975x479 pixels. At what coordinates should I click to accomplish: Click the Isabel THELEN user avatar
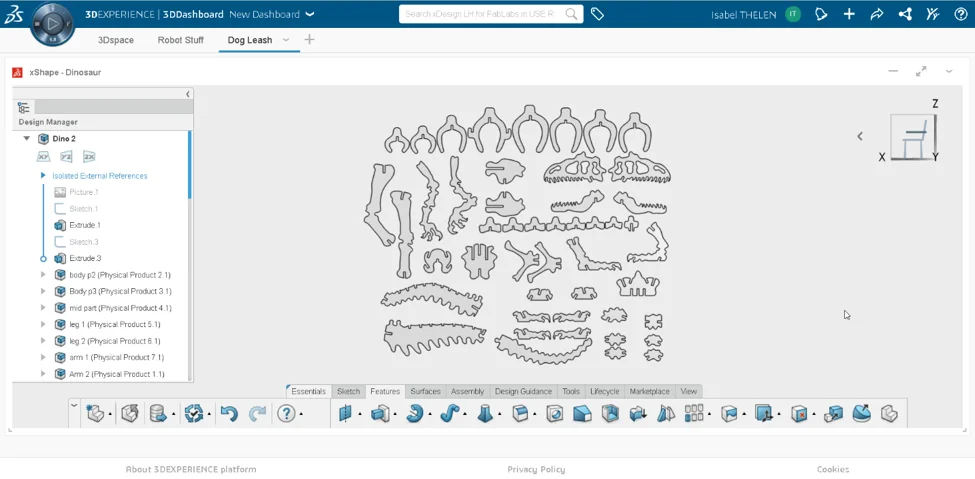pyautogui.click(x=792, y=14)
